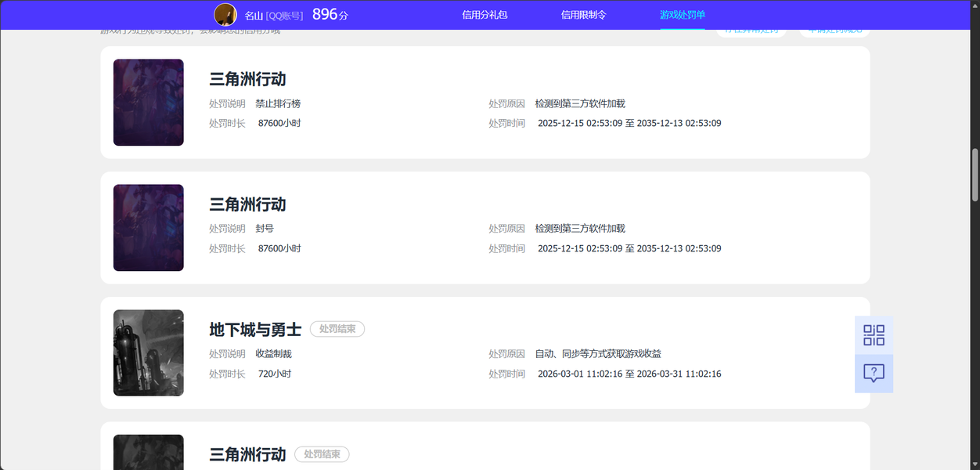
Task: Click 87600小时 duration in 禁止排行榜 card
Action: [x=279, y=123]
